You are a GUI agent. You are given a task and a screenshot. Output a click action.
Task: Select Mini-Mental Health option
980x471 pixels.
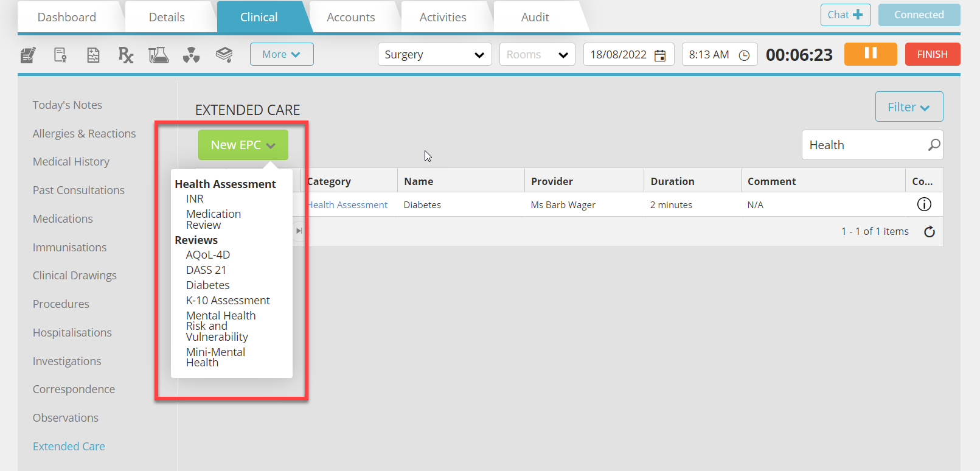point(215,357)
